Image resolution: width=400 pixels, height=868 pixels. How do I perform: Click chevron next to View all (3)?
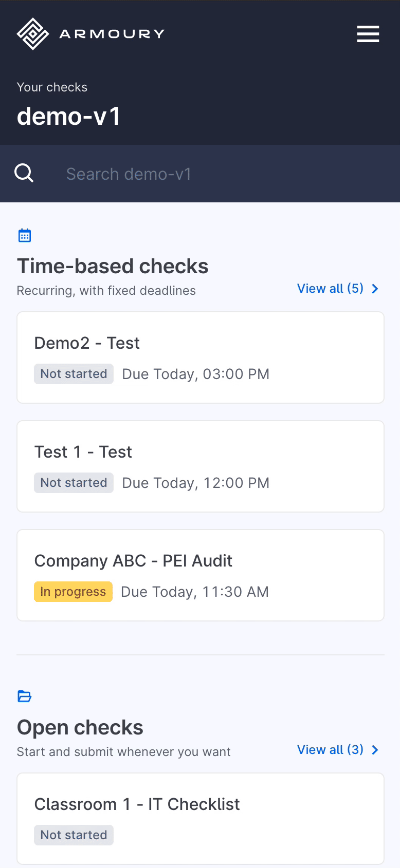(375, 750)
